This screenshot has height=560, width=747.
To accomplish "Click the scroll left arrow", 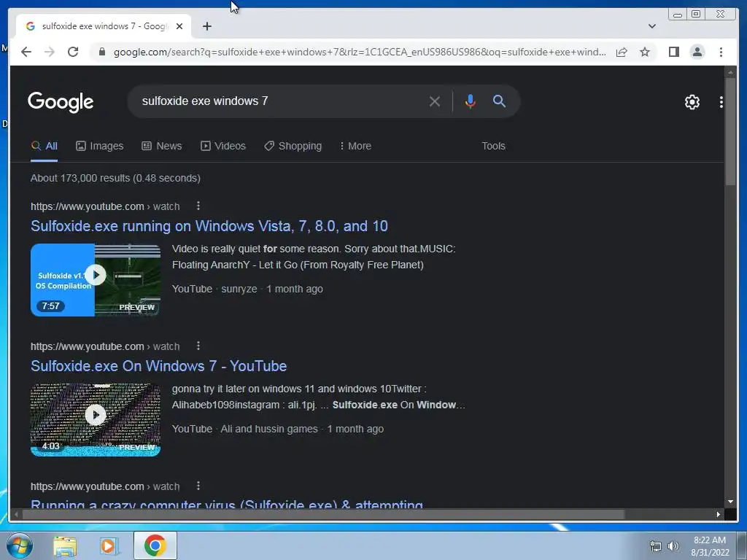I will [x=16, y=514].
